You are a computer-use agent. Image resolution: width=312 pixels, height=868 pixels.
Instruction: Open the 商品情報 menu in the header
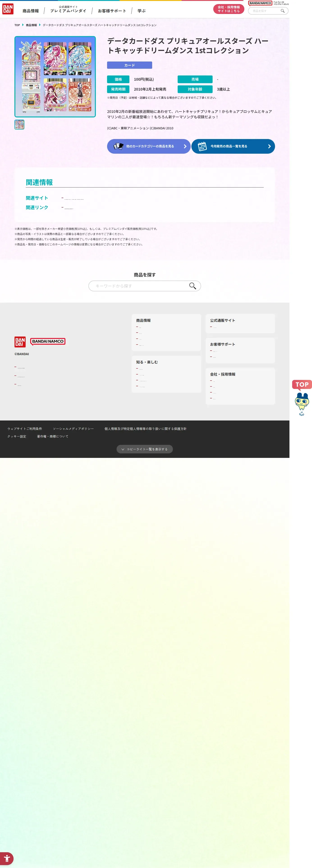point(31,11)
